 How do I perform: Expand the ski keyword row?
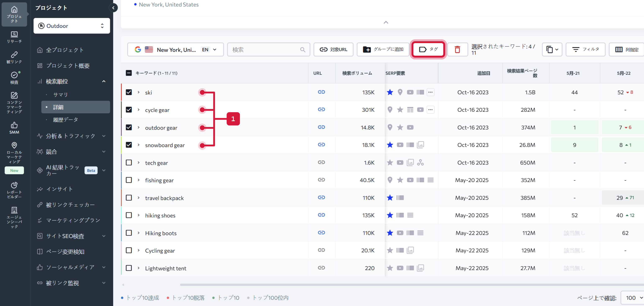click(x=138, y=92)
